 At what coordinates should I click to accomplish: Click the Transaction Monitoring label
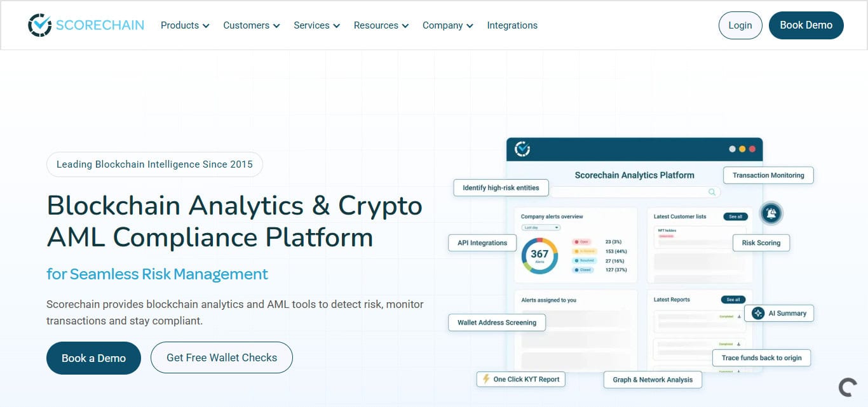(768, 175)
